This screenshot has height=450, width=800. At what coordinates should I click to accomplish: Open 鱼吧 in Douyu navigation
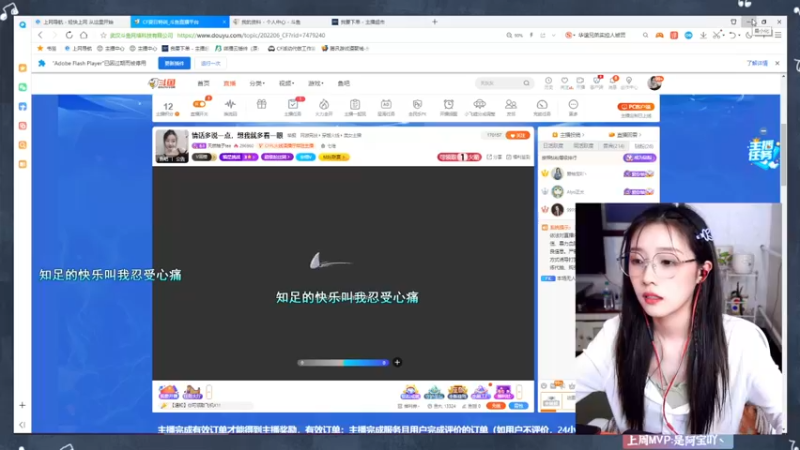[x=343, y=83]
